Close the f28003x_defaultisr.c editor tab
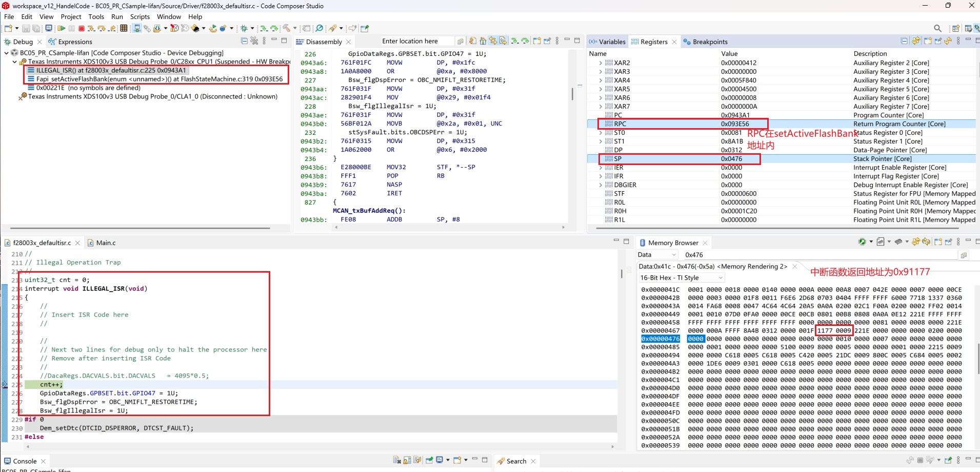The image size is (980, 472). point(77,243)
